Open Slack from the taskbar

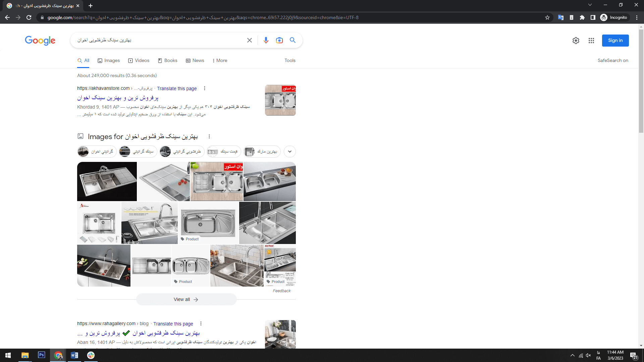(91, 355)
